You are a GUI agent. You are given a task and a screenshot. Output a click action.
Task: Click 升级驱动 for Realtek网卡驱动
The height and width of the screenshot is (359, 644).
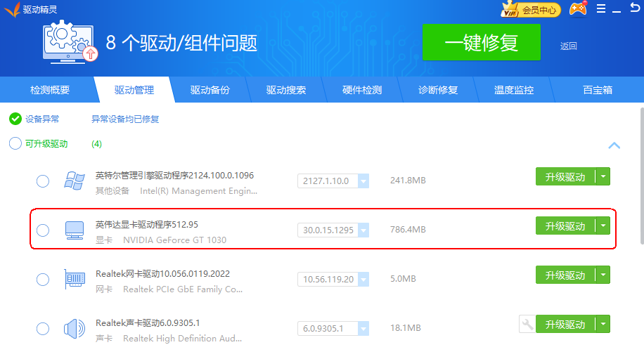pos(565,275)
